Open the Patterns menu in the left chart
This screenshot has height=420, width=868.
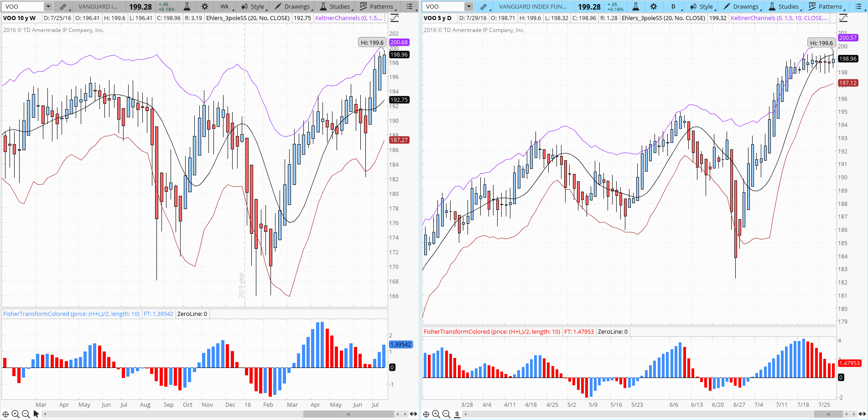(x=377, y=7)
